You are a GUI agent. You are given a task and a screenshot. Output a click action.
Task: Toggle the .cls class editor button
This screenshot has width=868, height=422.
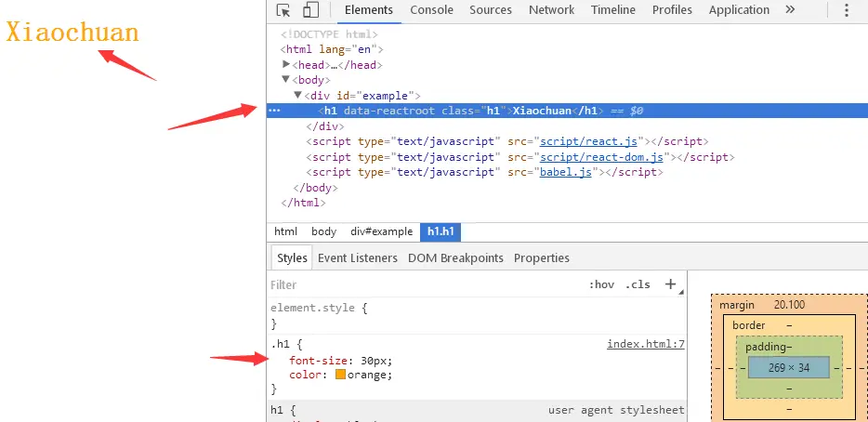pos(638,284)
